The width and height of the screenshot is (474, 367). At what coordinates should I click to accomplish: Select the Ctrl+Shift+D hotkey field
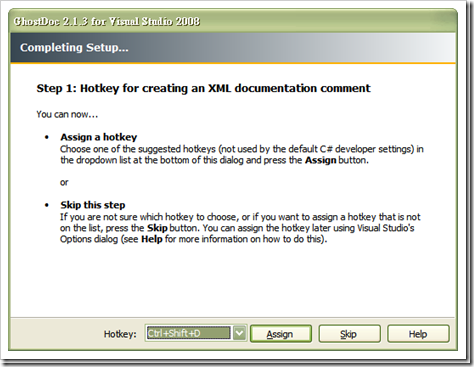189,333
